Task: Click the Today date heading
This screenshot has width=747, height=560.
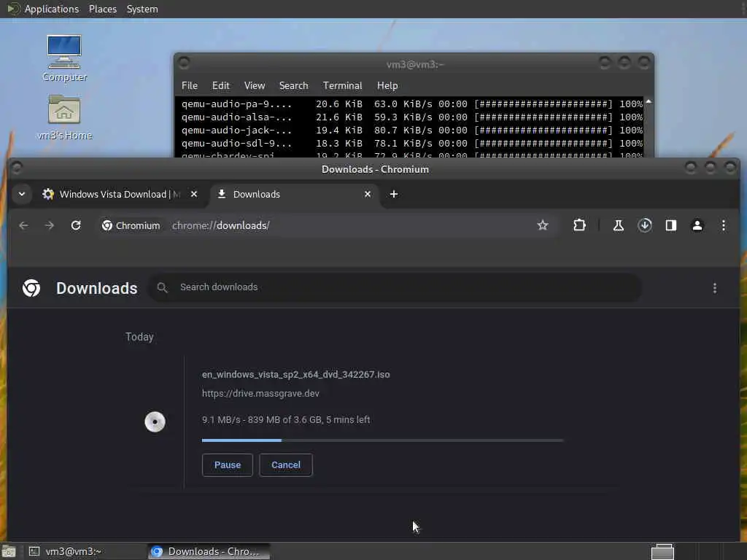Action: coord(139,337)
